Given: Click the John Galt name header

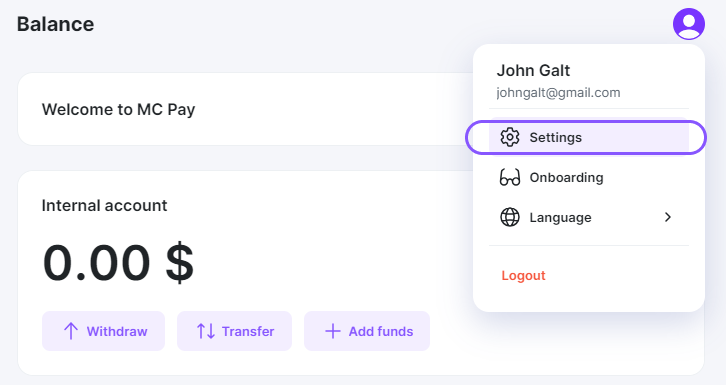Looking at the screenshot, I should [533, 70].
